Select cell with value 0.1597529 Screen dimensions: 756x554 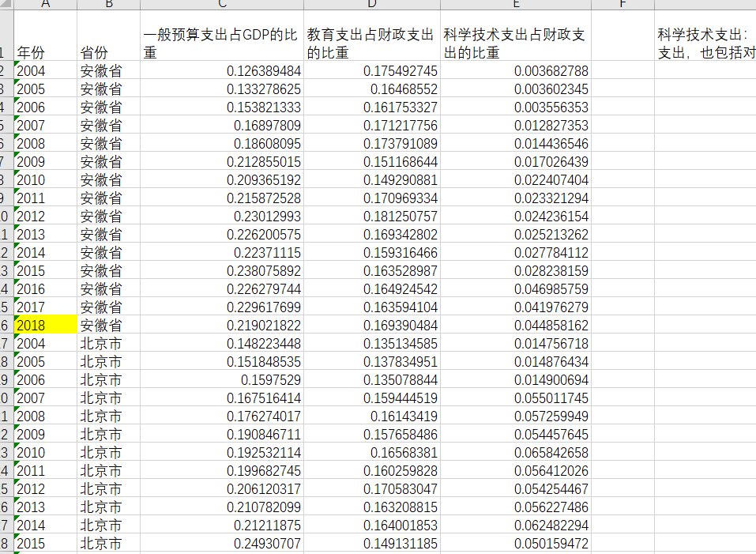pyautogui.click(x=222, y=379)
